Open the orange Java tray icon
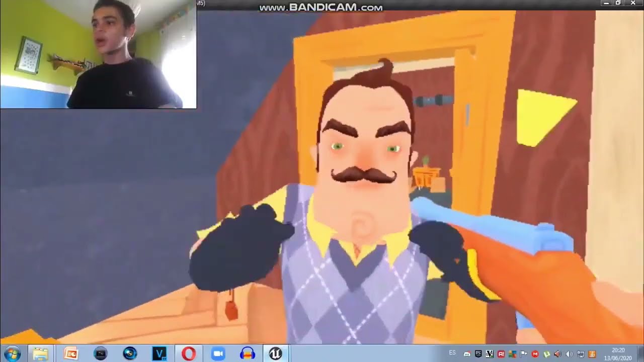Image resolution: width=644 pixels, height=362 pixels. tap(592, 354)
